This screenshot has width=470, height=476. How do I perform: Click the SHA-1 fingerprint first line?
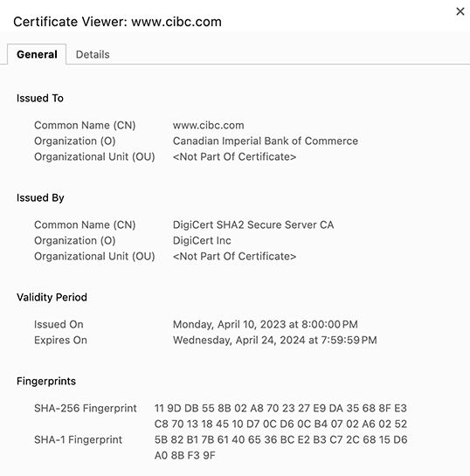pyautogui.click(x=280, y=440)
